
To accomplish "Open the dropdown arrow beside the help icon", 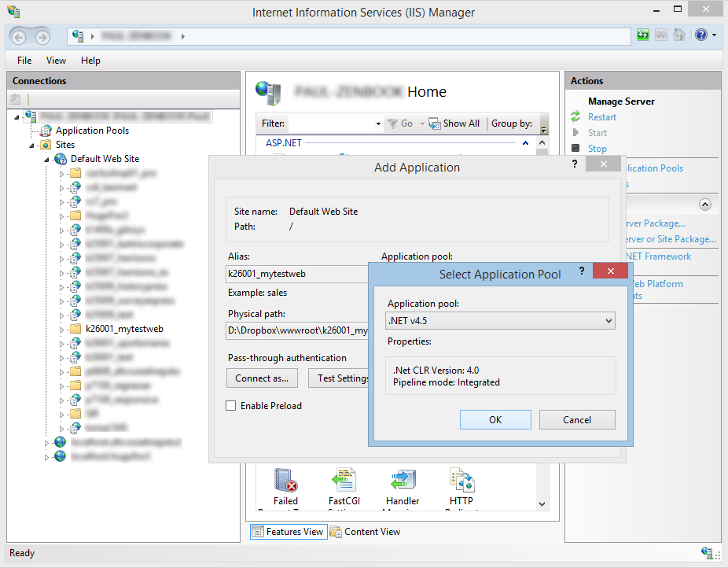I will pos(714,35).
